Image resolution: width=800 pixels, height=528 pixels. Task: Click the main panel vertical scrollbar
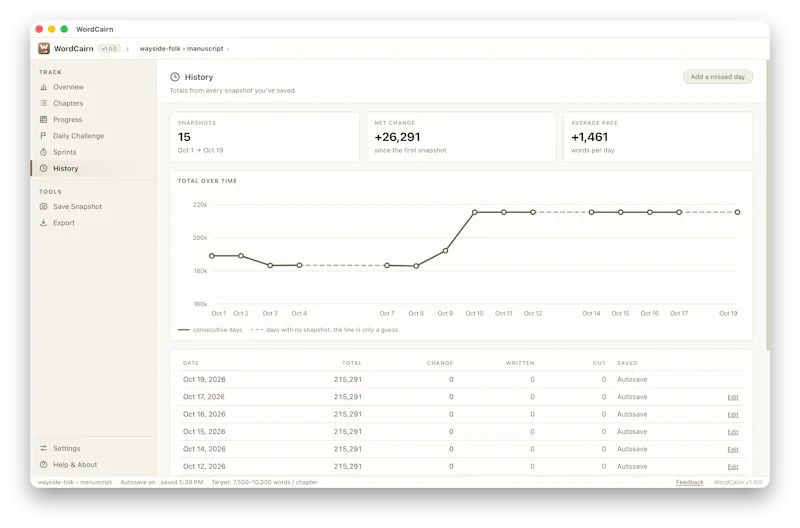tap(767, 206)
